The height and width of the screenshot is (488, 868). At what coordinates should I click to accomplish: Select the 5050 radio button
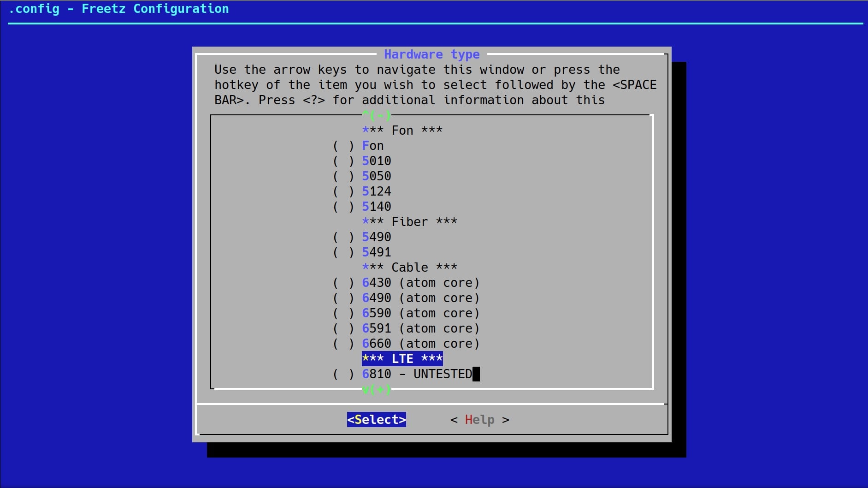click(x=376, y=176)
